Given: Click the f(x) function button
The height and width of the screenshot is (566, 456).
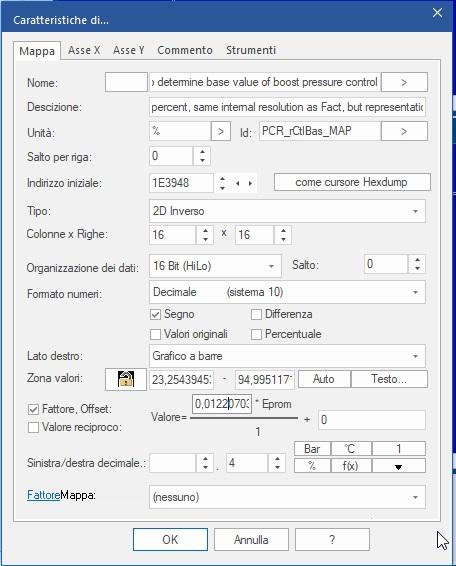Looking at the screenshot, I should [351, 466].
